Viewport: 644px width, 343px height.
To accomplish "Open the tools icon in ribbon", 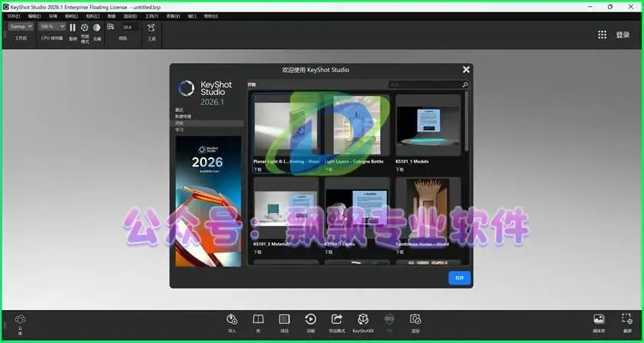I will point(151,28).
